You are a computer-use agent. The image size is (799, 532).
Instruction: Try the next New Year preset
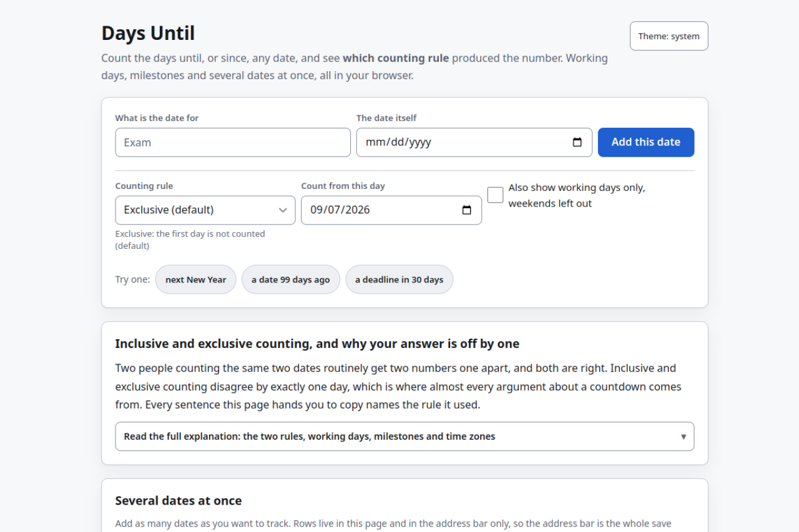[x=196, y=279]
